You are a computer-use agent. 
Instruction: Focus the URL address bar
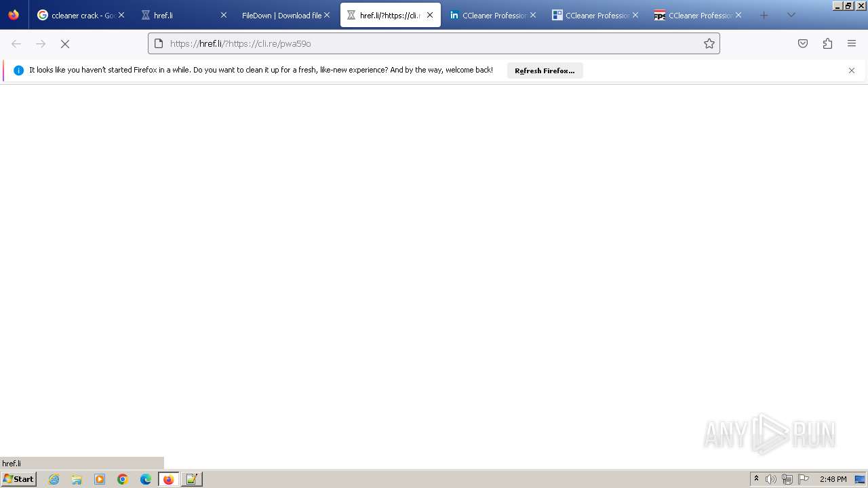tap(434, 43)
